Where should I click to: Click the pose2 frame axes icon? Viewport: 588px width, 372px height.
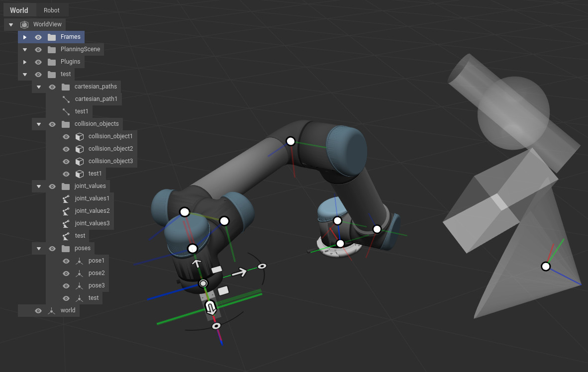(80, 274)
